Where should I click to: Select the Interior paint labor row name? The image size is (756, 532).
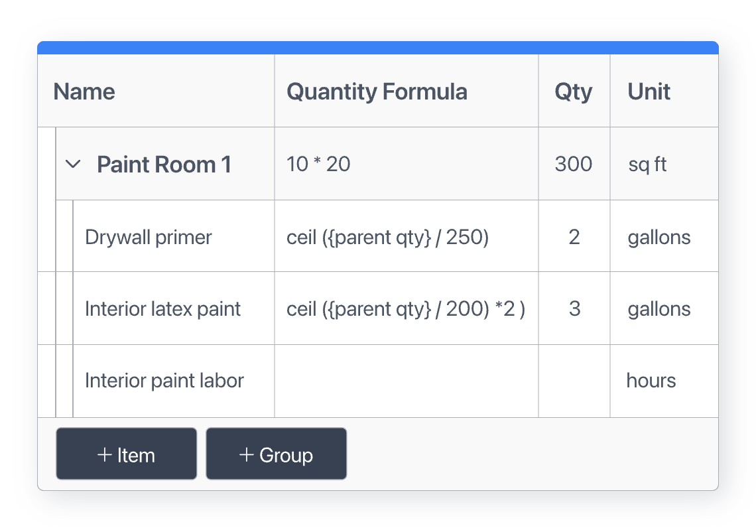tap(164, 381)
